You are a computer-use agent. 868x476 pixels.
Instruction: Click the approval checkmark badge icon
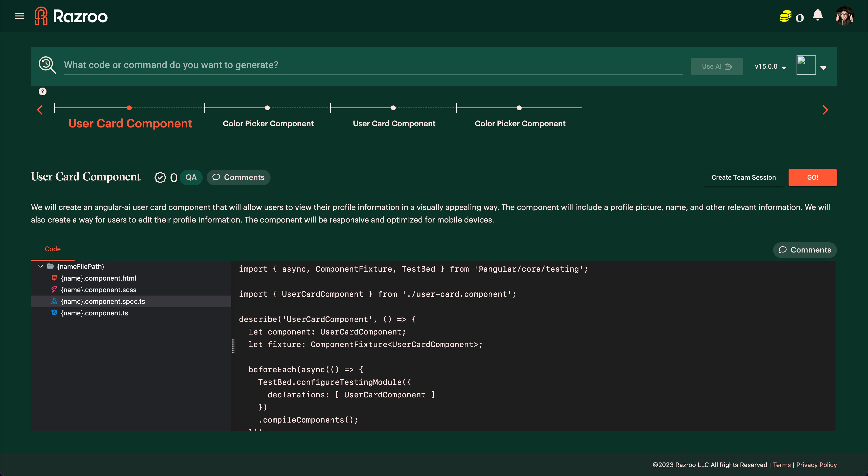(x=160, y=177)
